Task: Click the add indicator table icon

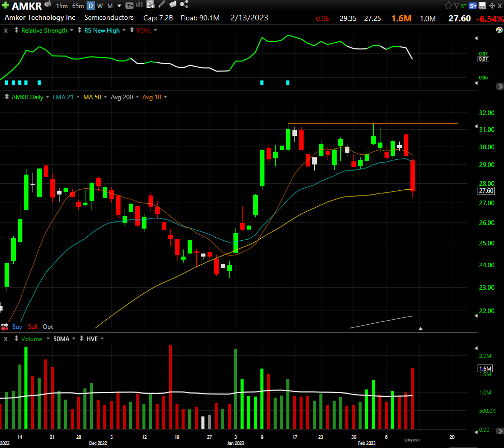Action: pyautogui.click(x=151, y=4)
